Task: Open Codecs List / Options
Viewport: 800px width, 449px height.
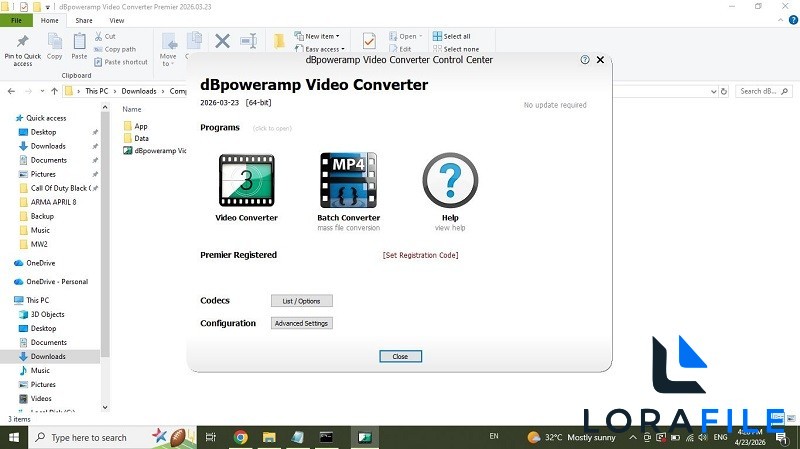Action: click(302, 301)
